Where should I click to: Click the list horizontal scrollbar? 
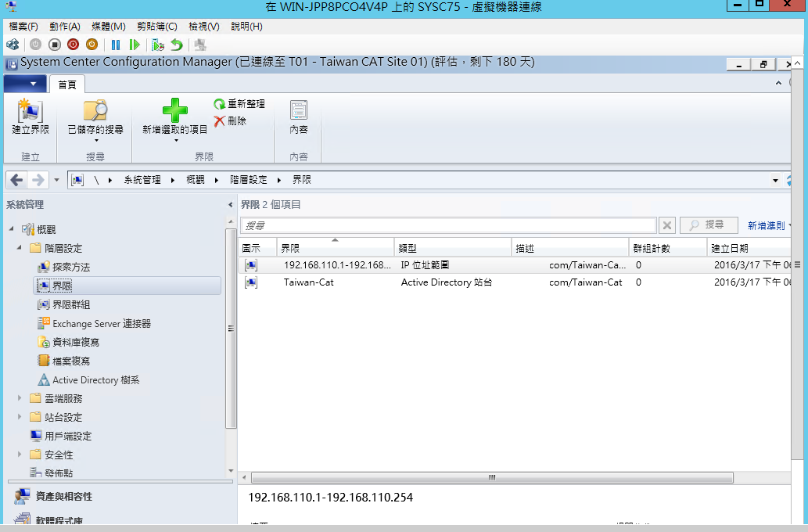[492, 478]
